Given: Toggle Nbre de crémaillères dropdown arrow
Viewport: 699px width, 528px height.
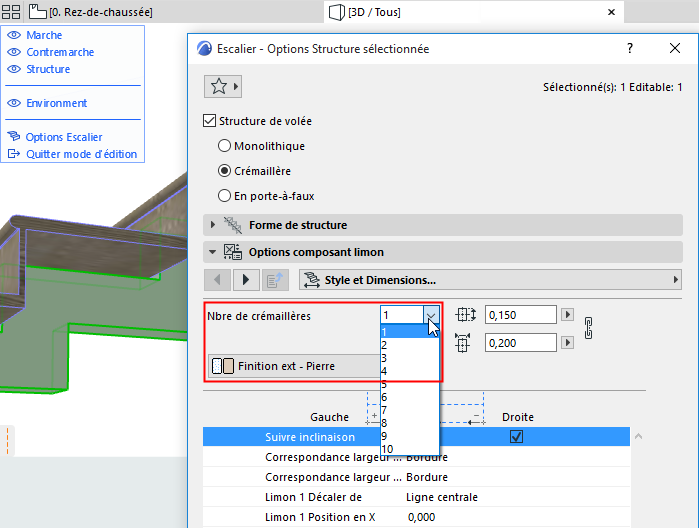Looking at the screenshot, I should 431,315.
